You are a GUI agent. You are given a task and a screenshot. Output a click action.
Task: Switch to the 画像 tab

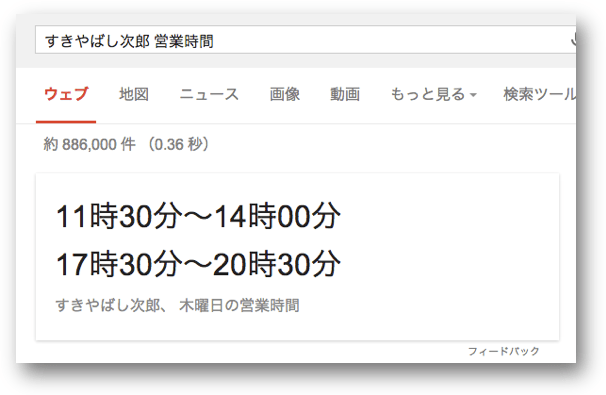pyautogui.click(x=285, y=94)
